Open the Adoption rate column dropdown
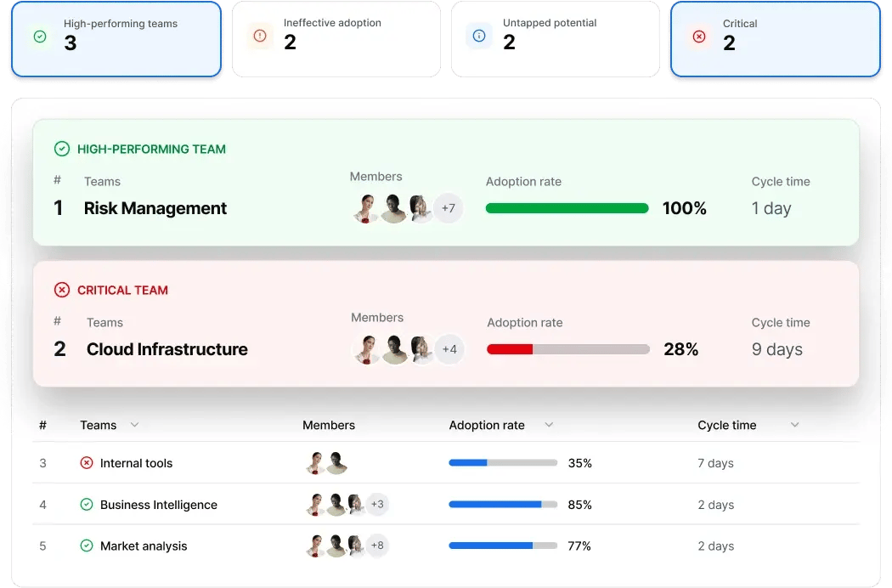 pyautogui.click(x=549, y=425)
